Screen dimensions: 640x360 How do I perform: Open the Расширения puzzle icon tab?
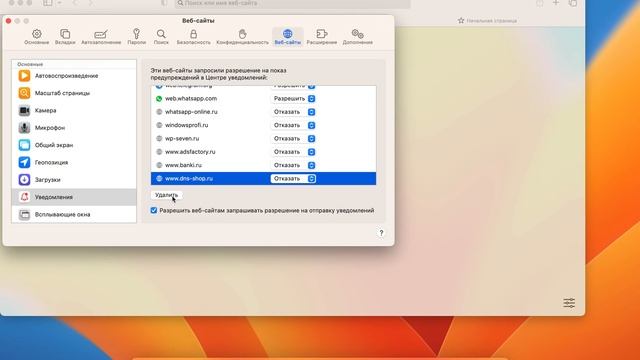(322, 37)
